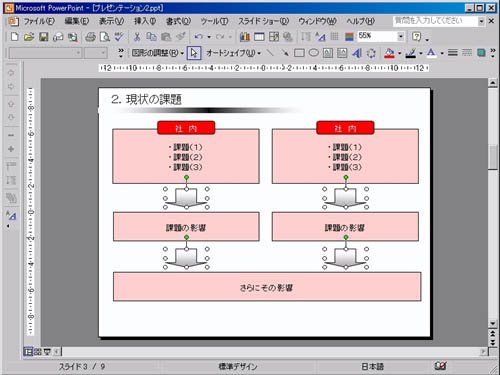
Task: Insert WordArt from drawing toolbar
Action: 357,53
